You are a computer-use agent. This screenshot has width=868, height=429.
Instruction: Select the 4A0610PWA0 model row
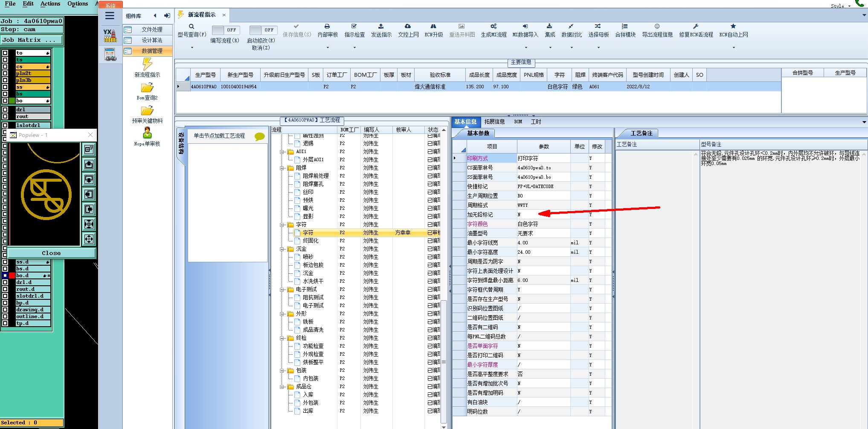click(478, 87)
